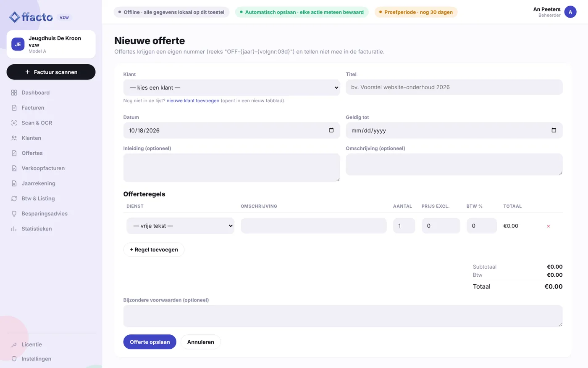Open the Dienst 'vrije tekst' dropdown

[180, 226]
